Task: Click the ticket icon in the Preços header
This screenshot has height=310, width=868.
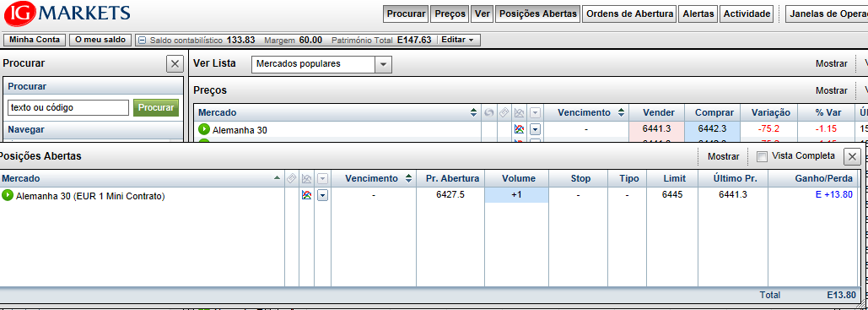Action: tap(504, 112)
